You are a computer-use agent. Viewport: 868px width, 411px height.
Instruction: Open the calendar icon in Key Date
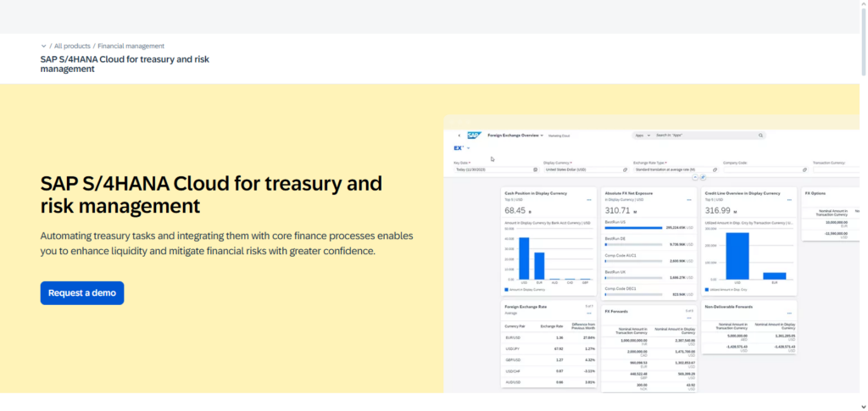(x=536, y=169)
